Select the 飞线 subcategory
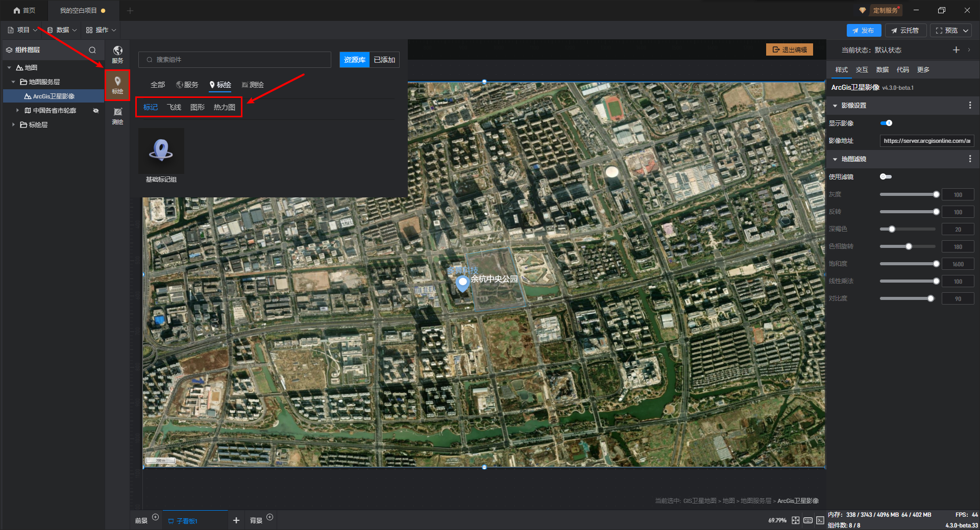Viewport: 980px width, 530px height. tap(174, 107)
